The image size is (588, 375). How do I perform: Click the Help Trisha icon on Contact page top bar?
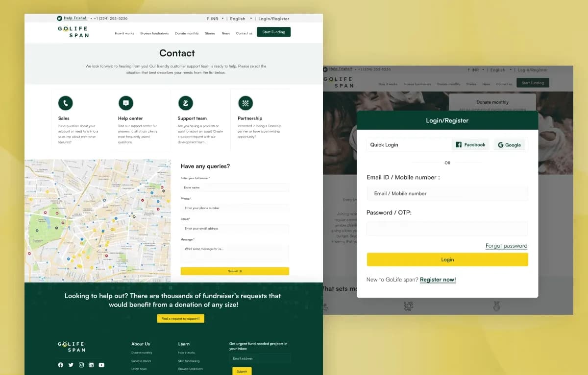(x=60, y=18)
